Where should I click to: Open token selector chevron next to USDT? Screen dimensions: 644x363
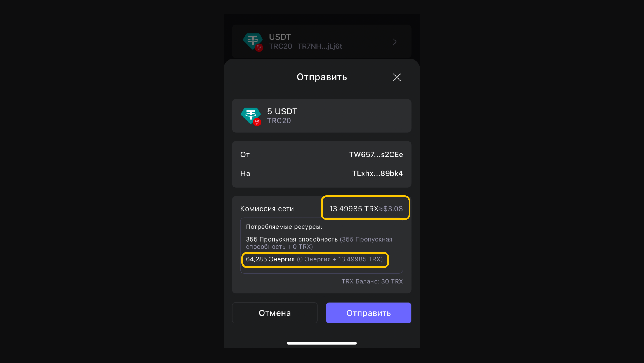tap(395, 42)
